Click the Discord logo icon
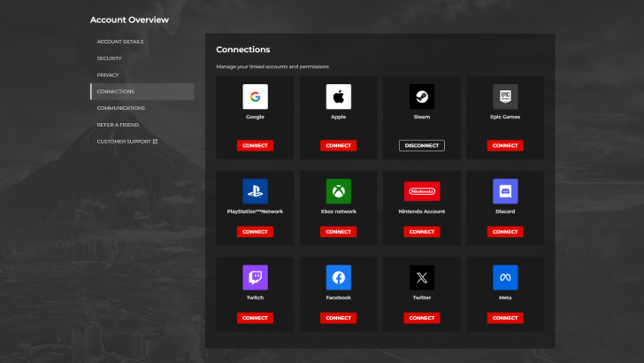This screenshot has height=363, width=644. point(505,191)
